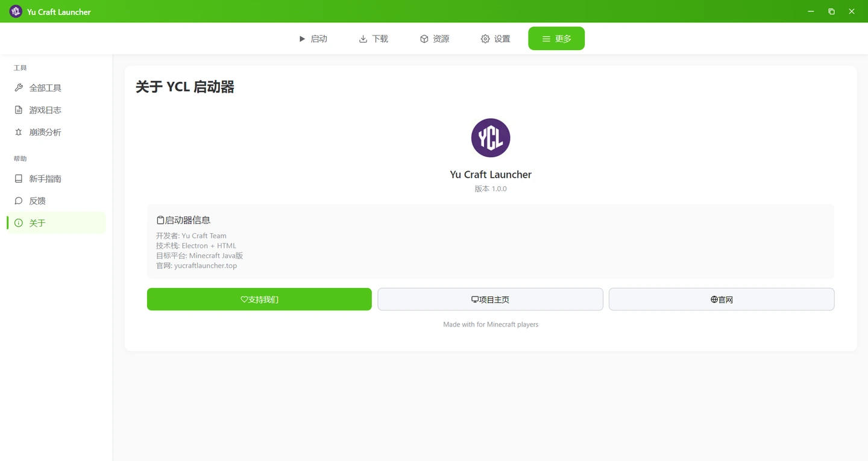This screenshot has height=461, width=868.
Task: Click Yu Craft Launcher name below the large logo
Action: [x=491, y=175]
